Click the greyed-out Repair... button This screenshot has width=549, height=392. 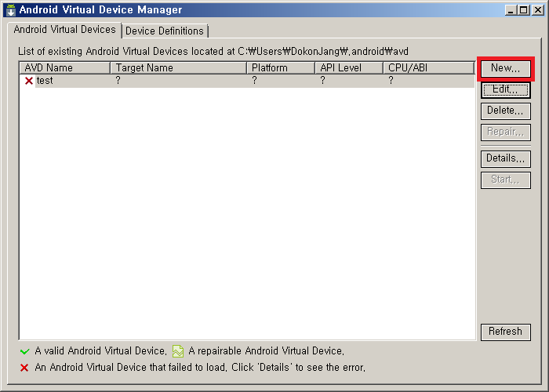pyautogui.click(x=506, y=132)
